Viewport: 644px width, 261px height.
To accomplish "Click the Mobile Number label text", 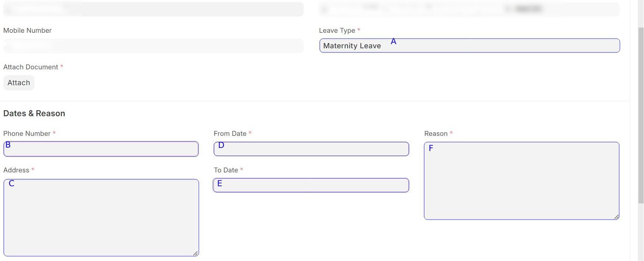I will [27, 31].
